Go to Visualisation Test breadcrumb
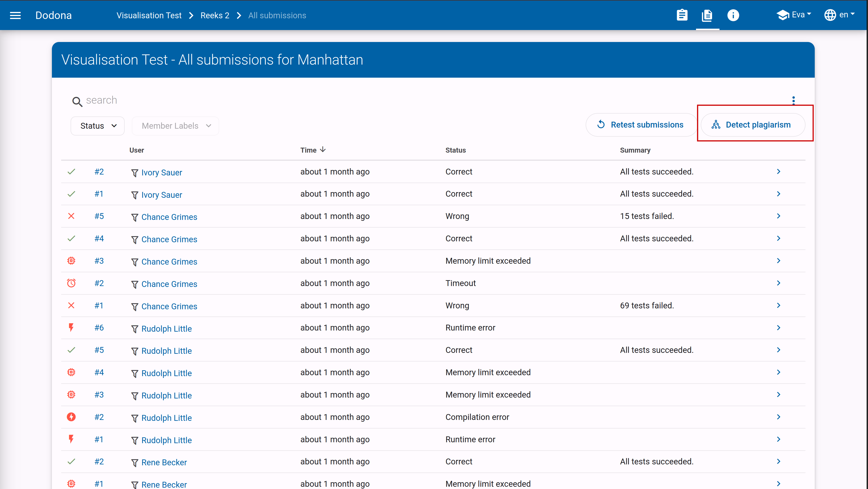868x489 pixels. [x=149, y=16]
